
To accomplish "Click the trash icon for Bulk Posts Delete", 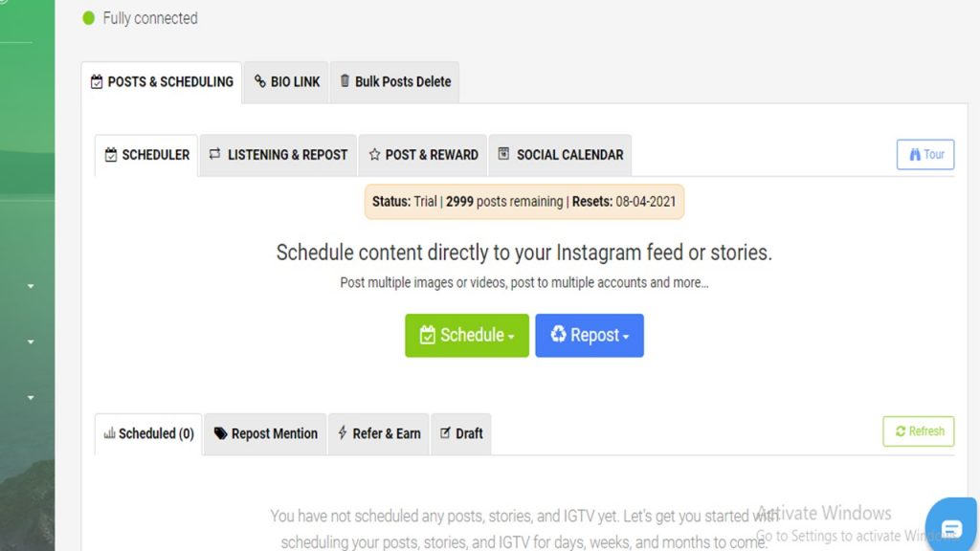I will coord(345,80).
